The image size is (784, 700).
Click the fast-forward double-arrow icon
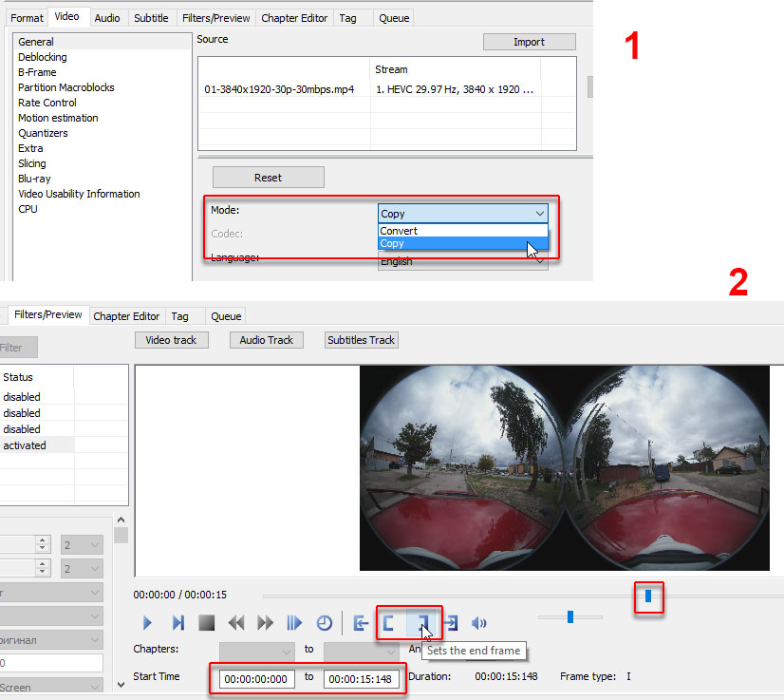point(265,623)
